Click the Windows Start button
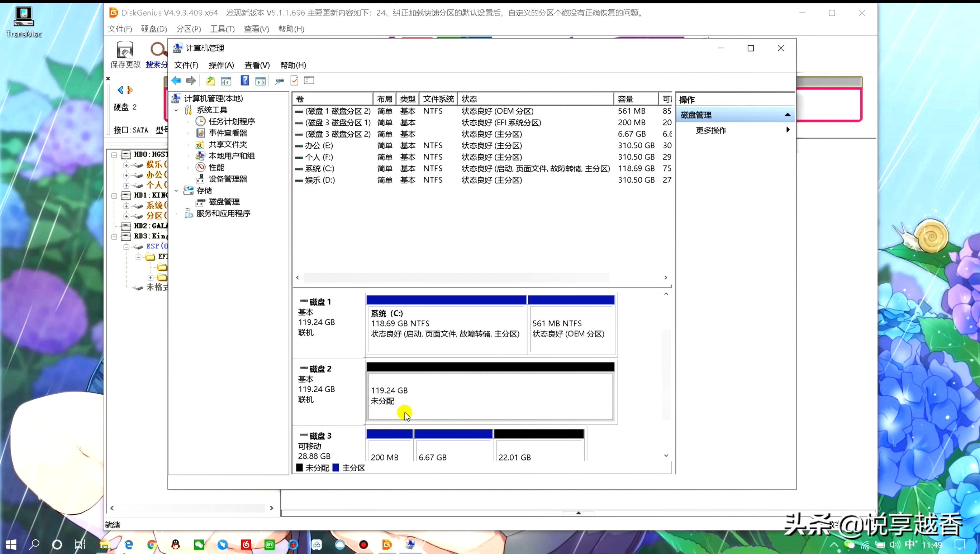The image size is (980, 554). tap(11, 545)
